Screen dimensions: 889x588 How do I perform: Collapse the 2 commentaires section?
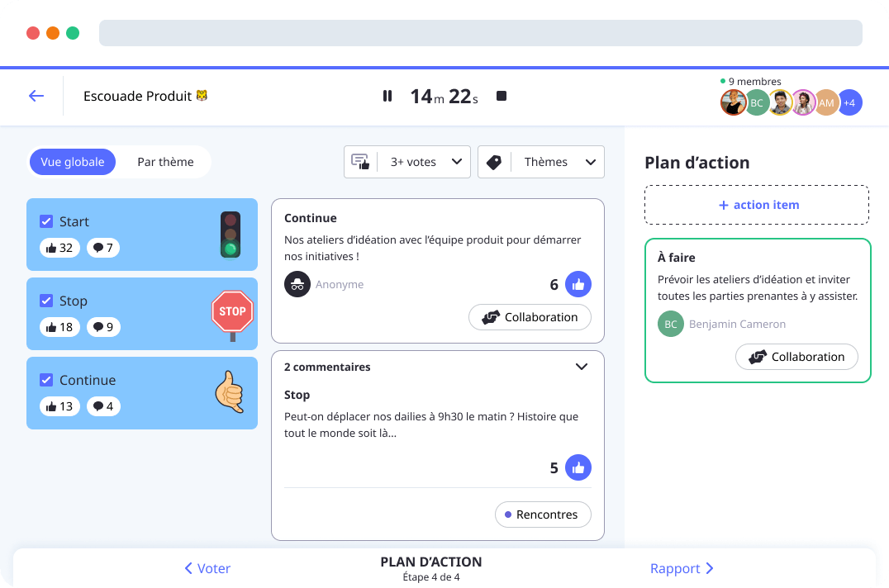pyautogui.click(x=581, y=366)
